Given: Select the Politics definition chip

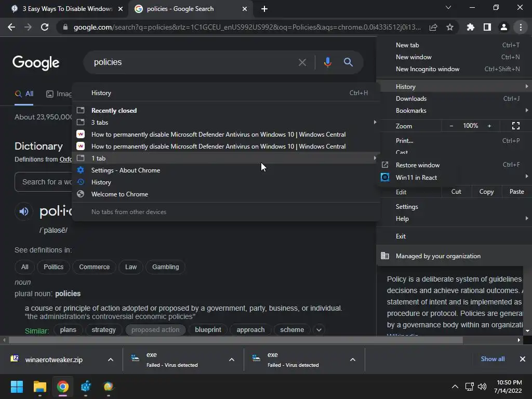Looking at the screenshot, I should tap(54, 267).
